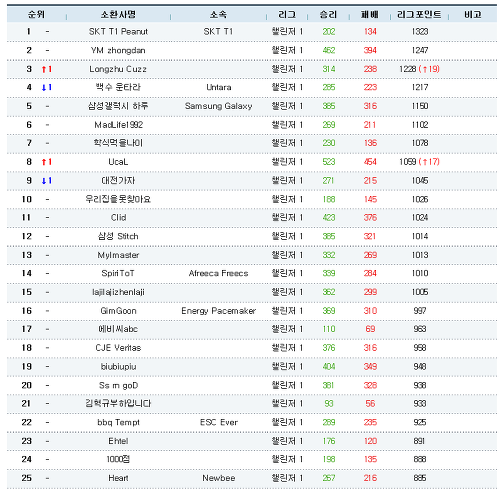Click the Untara team cell
This screenshot has width=500, height=491.
219,87
